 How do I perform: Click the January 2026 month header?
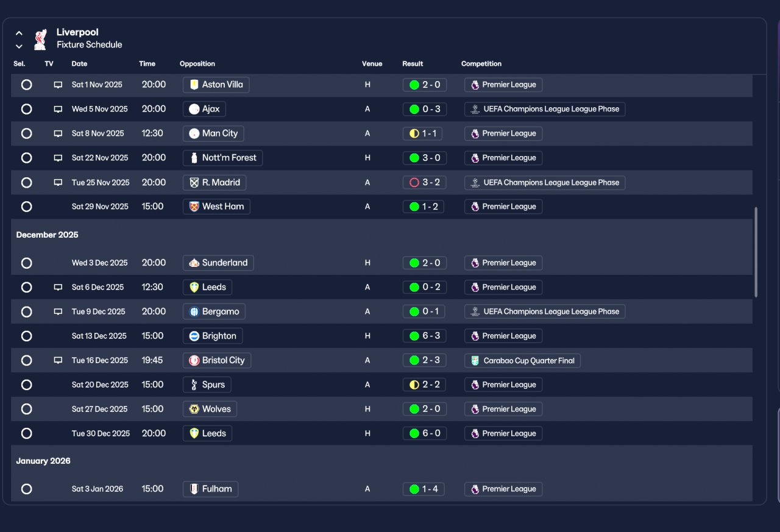click(x=43, y=461)
